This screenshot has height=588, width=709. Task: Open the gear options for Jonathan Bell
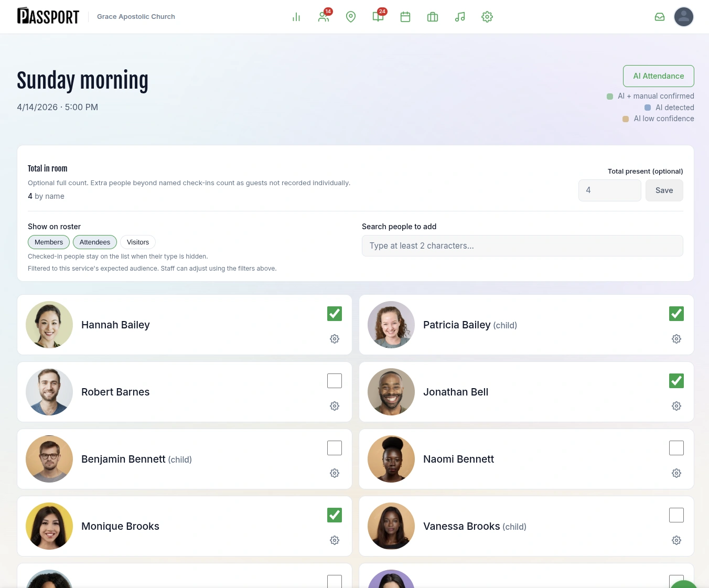pos(676,406)
